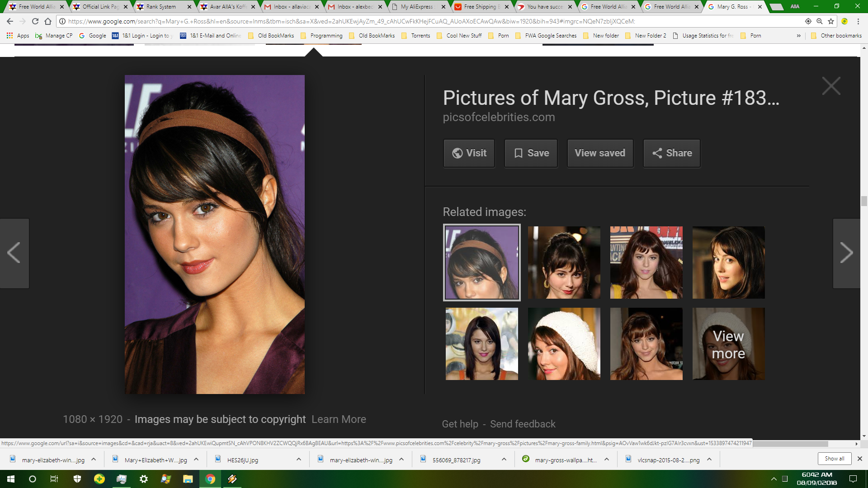
Task: Open Chrome from Windows taskbar
Action: (x=210, y=479)
